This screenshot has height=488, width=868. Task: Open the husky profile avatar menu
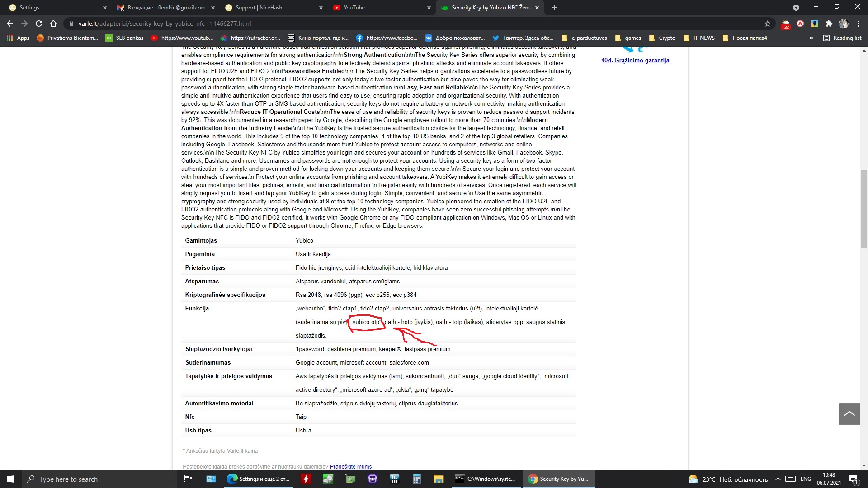[x=844, y=23]
